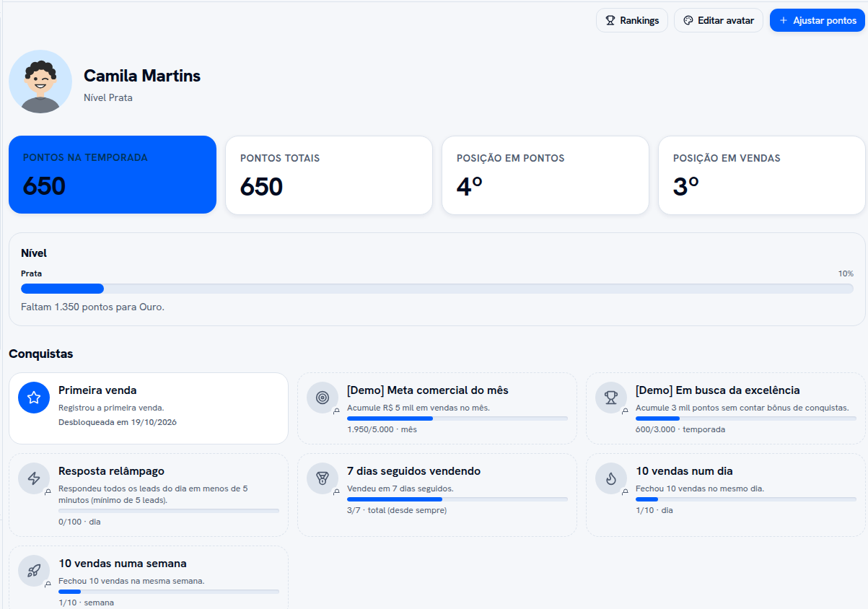Click the lightning bolt icon for Resposta relâmpago
The width and height of the screenshot is (868, 609).
point(33,478)
